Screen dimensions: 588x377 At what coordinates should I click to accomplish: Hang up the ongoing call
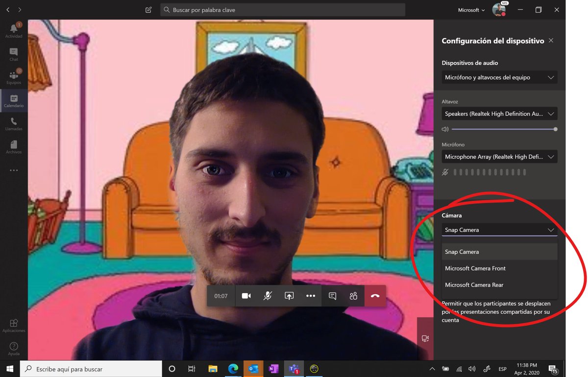point(375,296)
